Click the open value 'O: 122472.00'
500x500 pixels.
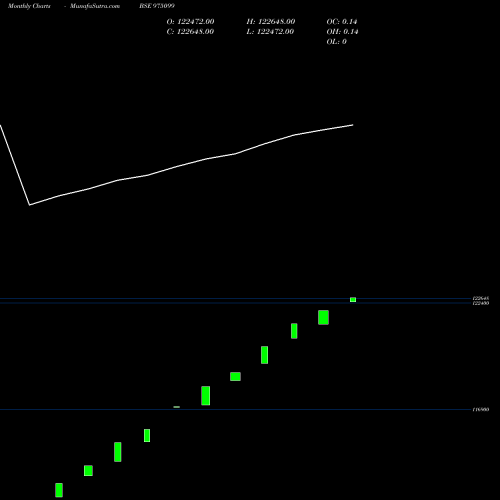190,22
